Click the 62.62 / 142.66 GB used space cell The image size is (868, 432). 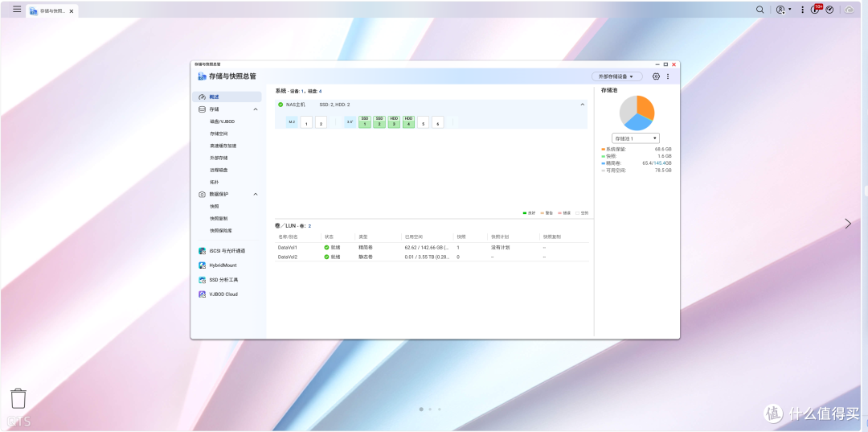click(x=426, y=248)
